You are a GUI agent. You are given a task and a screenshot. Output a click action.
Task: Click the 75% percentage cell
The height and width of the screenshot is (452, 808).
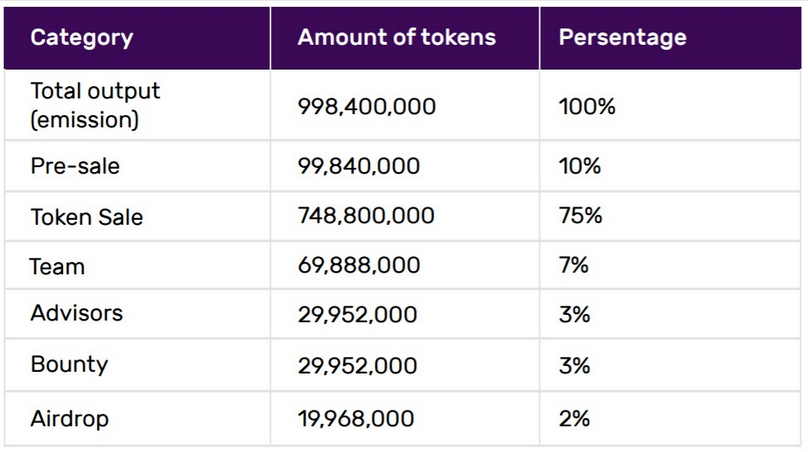tap(581, 216)
